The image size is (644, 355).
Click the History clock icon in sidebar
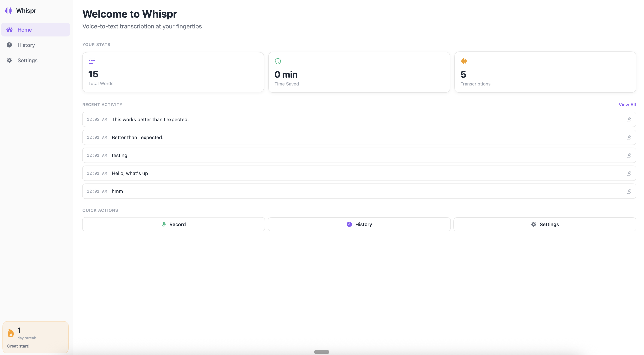(x=10, y=45)
